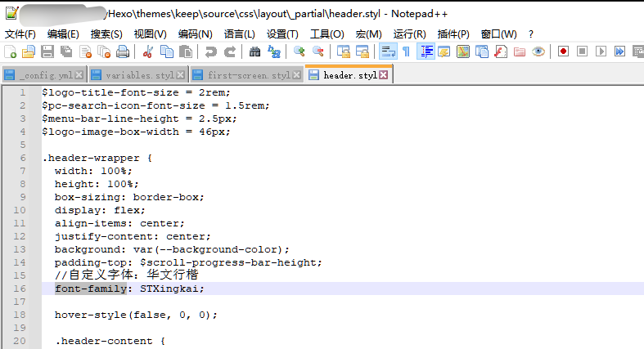
Task: Close the first-screen.styl tab
Action: click(x=296, y=75)
